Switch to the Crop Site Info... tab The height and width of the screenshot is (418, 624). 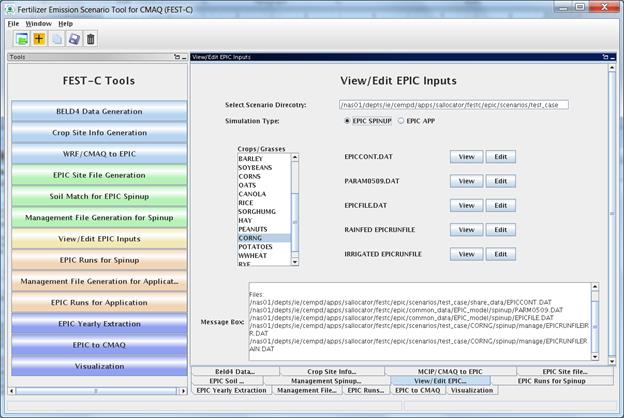click(332, 371)
